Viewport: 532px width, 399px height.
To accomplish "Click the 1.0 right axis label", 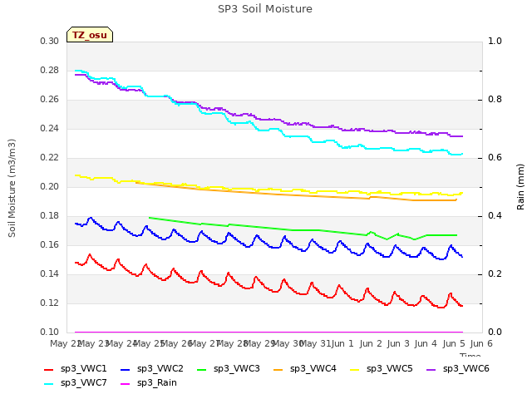I will coord(495,41).
